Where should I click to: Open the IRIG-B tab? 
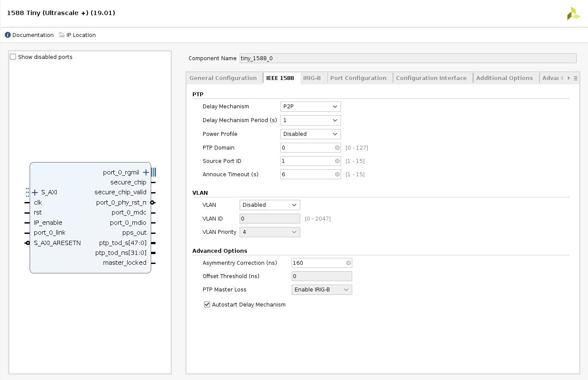(x=312, y=78)
